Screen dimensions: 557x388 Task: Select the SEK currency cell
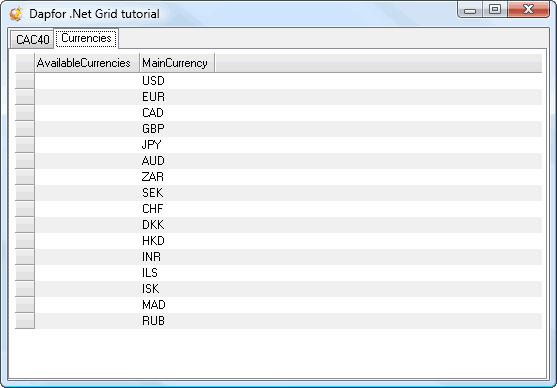[x=177, y=193]
